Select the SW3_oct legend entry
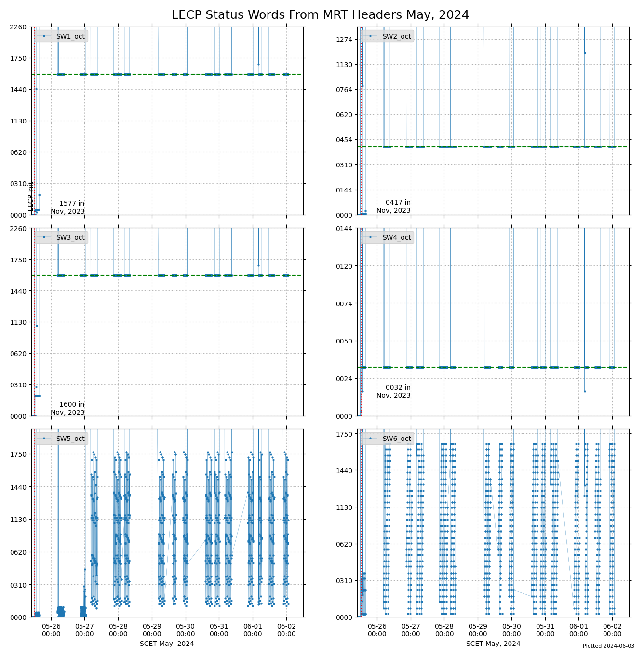This screenshot has height=658, width=644. tap(70, 237)
